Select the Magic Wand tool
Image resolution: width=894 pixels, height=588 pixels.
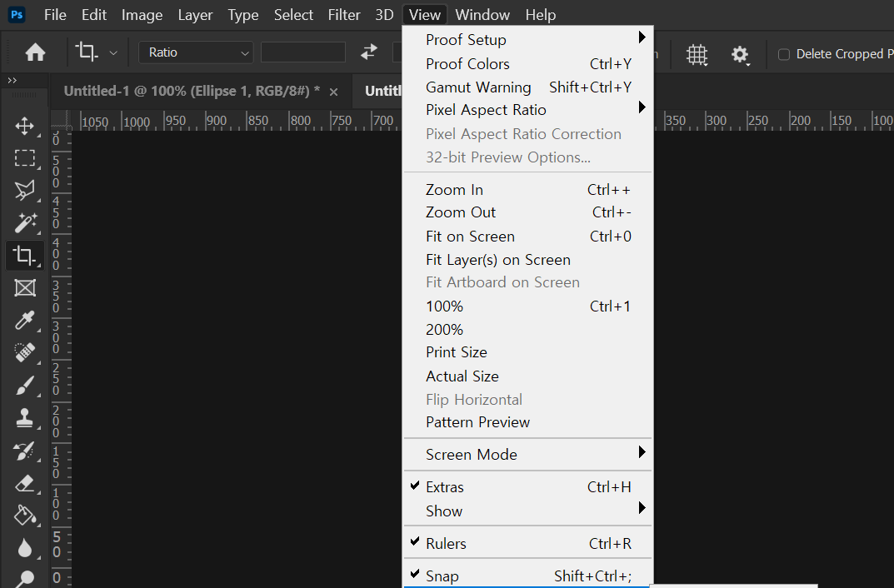(x=24, y=222)
